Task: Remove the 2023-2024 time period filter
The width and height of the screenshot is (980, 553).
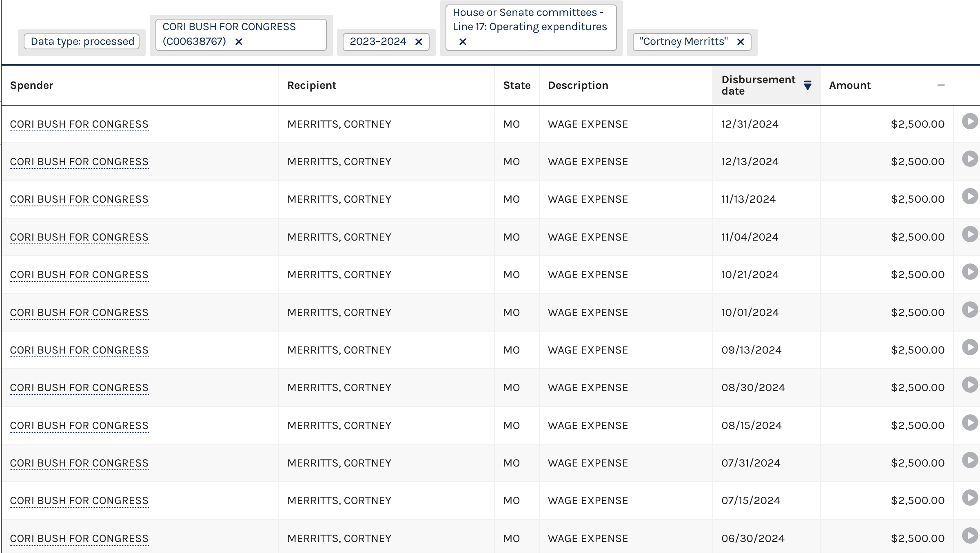Action: coord(419,42)
